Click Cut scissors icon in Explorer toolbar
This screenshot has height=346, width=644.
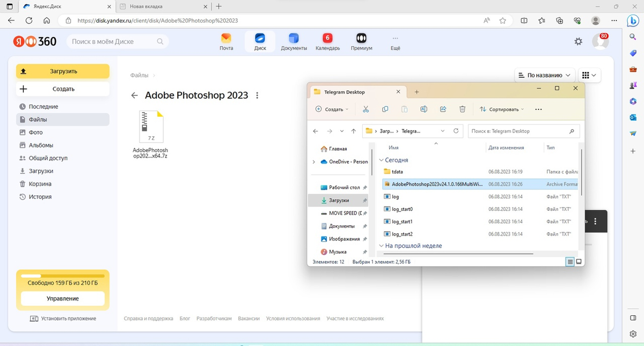(x=365, y=109)
